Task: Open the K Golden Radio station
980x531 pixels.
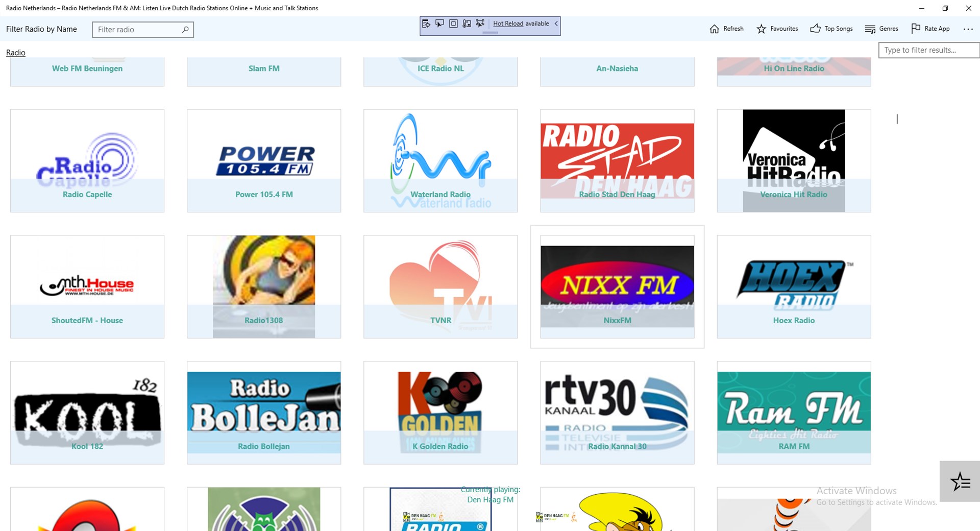Action: (440, 413)
